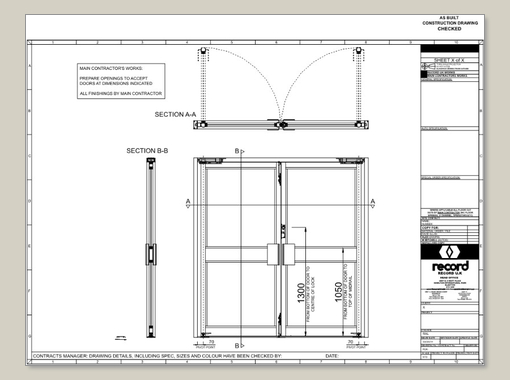Click the top-left door closer in elevation
The image size is (510, 380).
tap(210, 161)
